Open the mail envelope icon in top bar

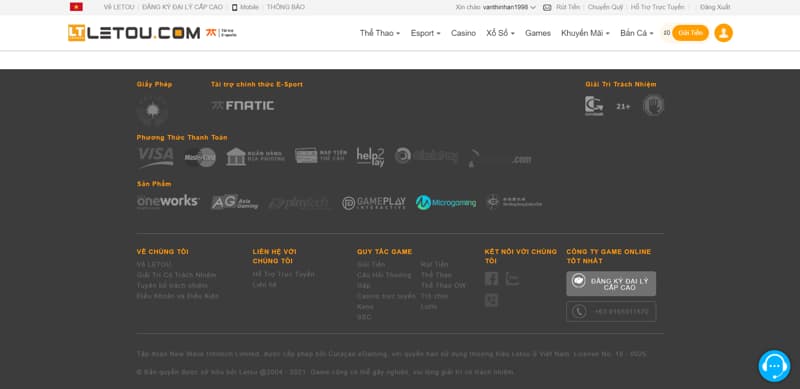[x=547, y=7]
